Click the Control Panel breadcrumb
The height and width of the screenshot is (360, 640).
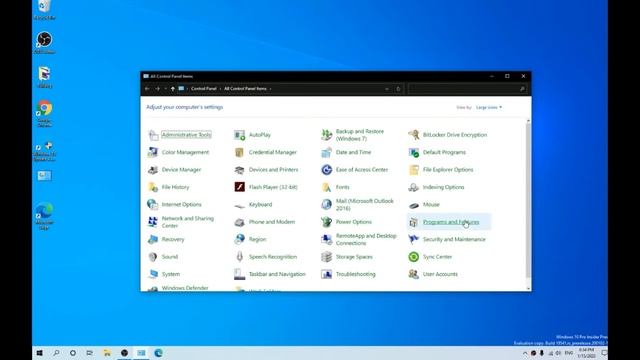[x=204, y=89]
